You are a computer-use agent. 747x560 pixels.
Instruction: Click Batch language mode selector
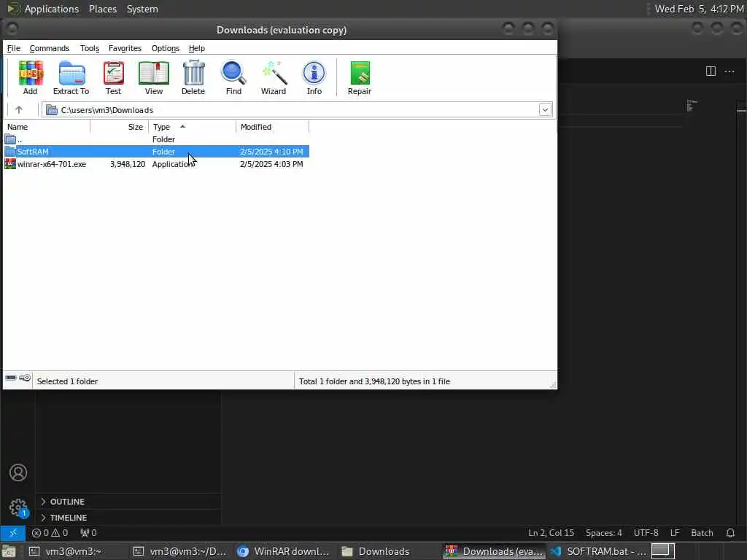click(702, 533)
